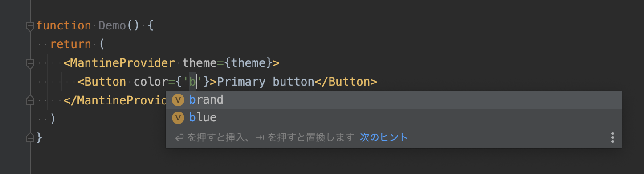The image size is (644, 174).
Task: Click the theme attribute of MantineProvider
Action: point(200,63)
